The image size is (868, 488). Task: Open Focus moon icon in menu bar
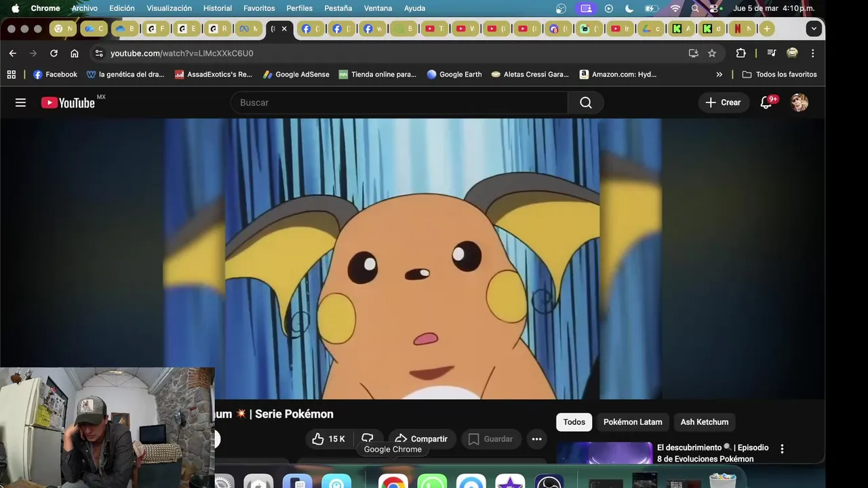pos(629,8)
